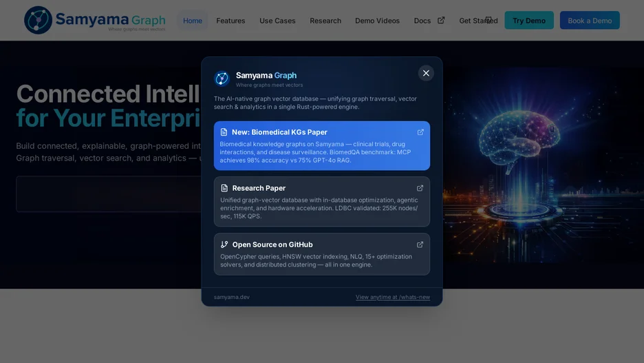This screenshot has height=363, width=644.
Task: Open the Research Paper card description
Action: [319, 208]
